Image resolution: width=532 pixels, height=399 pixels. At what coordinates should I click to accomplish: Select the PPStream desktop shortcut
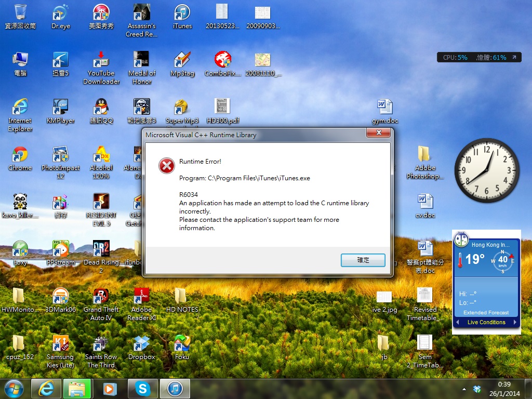click(60, 253)
